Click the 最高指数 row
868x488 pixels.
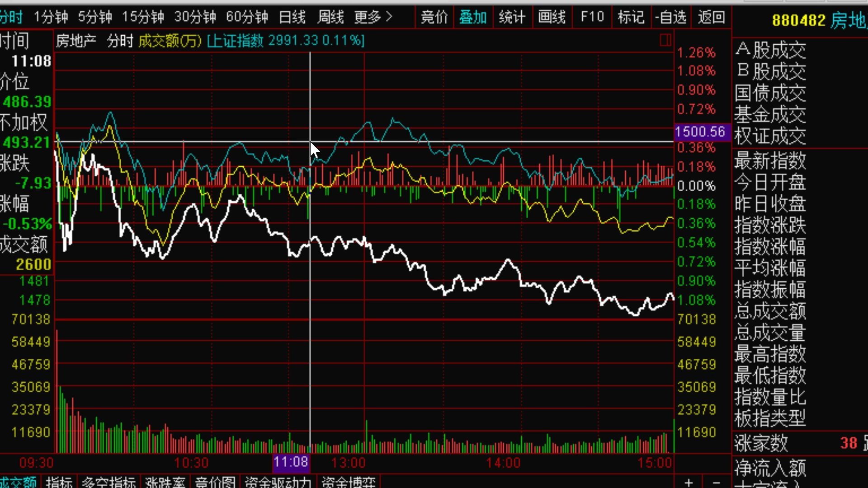click(x=770, y=354)
